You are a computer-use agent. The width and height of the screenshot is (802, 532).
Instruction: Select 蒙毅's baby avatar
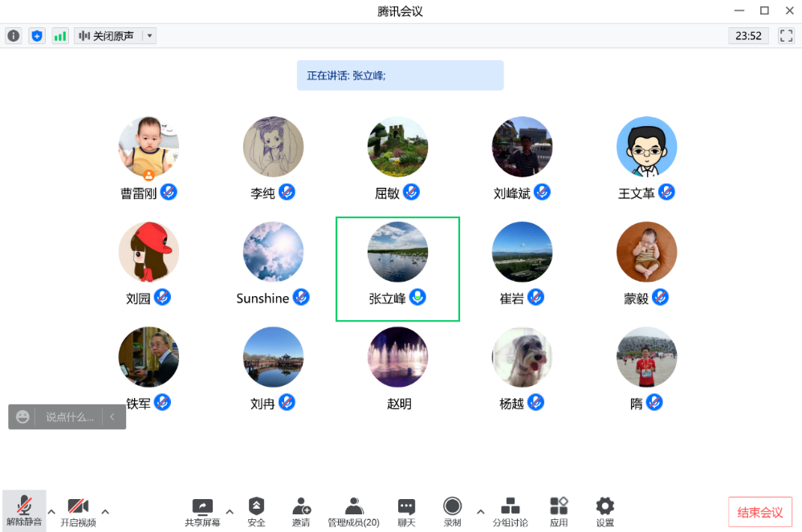click(646, 252)
